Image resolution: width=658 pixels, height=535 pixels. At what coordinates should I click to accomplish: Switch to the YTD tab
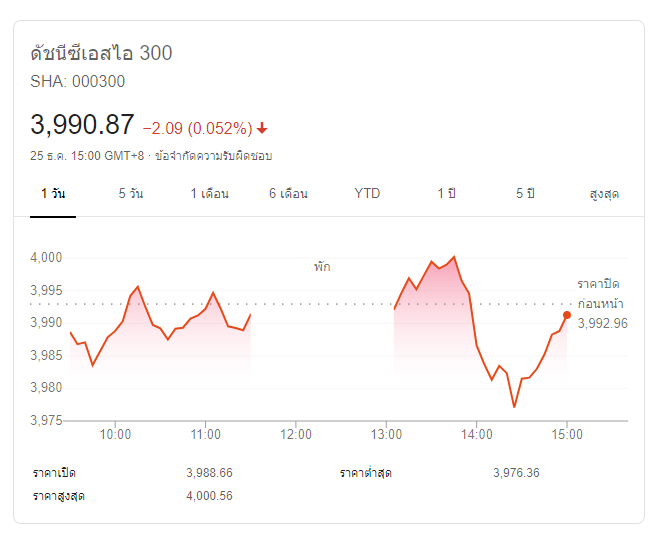367,193
